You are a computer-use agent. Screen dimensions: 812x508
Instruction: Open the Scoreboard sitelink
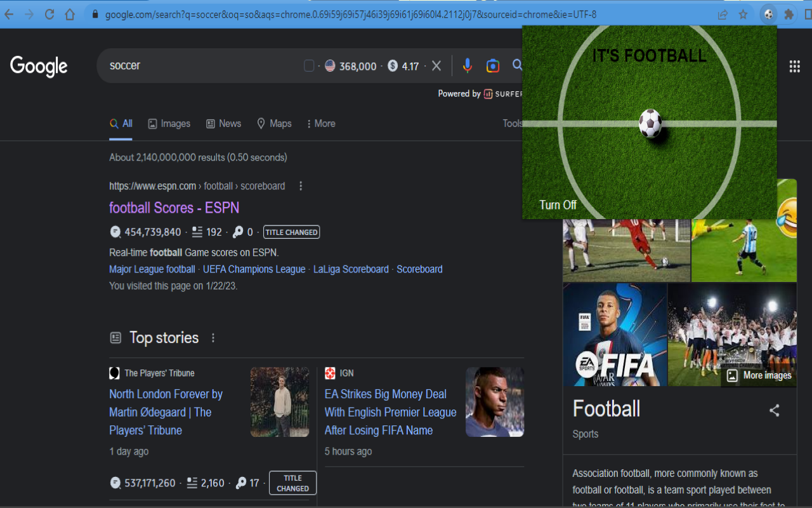click(419, 269)
